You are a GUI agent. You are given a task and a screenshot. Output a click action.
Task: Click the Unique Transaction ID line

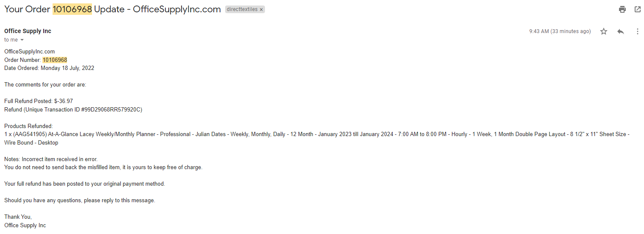(73, 109)
